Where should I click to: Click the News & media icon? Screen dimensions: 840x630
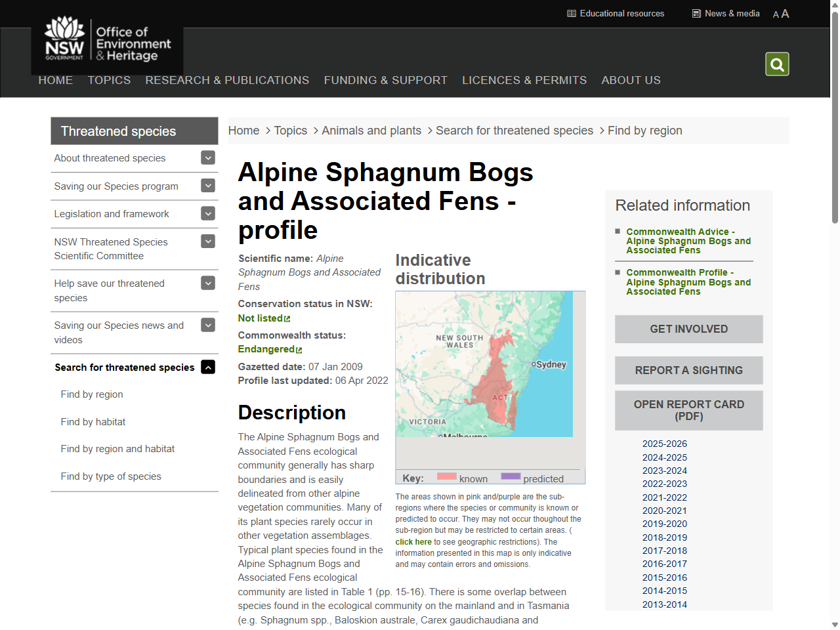coord(696,13)
